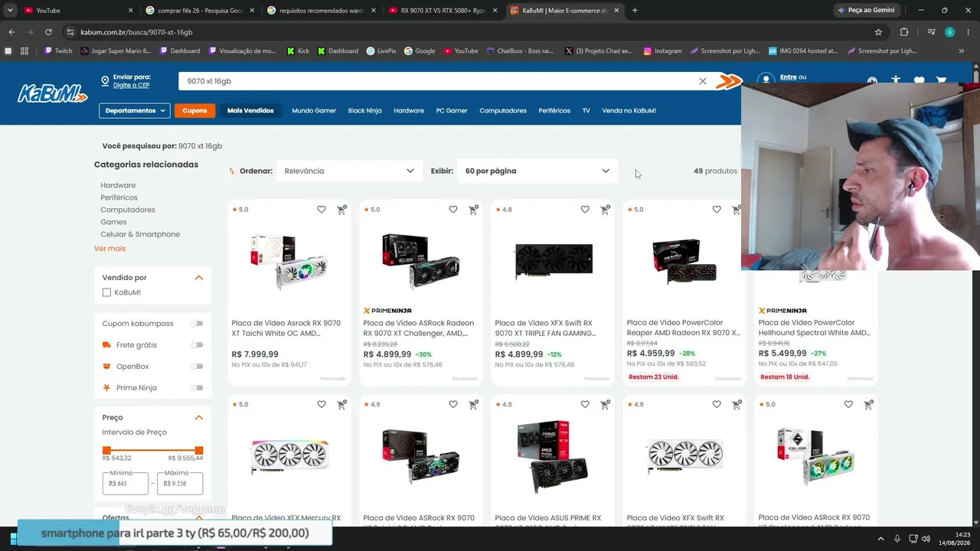The image size is (980, 551).
Task: Open a new browser tab
Action: tap(635, 11)
